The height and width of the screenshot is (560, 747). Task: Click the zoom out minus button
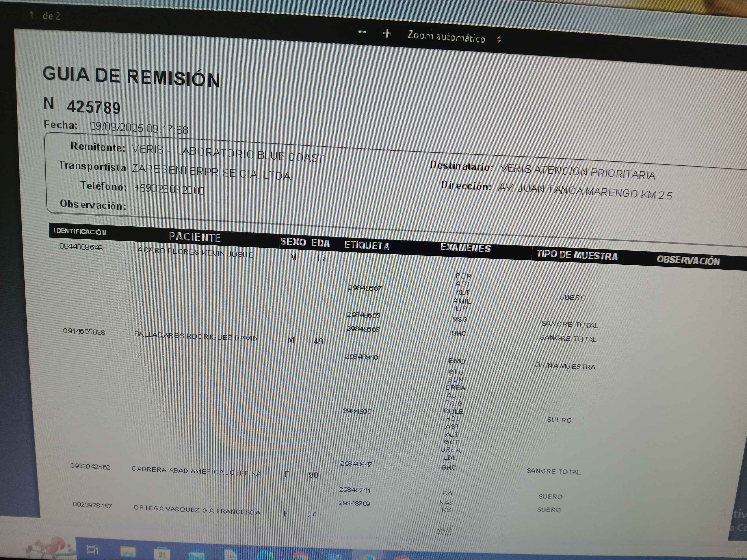(361, 32)
